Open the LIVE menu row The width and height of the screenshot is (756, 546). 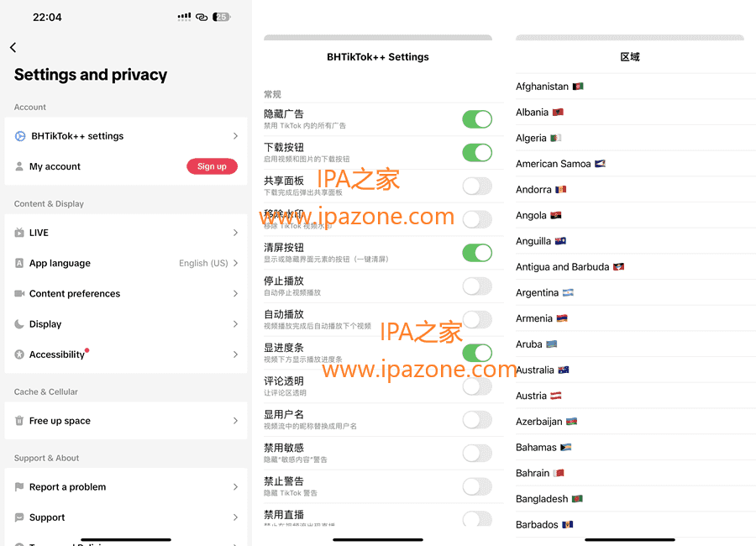click(x=126, y=233)
